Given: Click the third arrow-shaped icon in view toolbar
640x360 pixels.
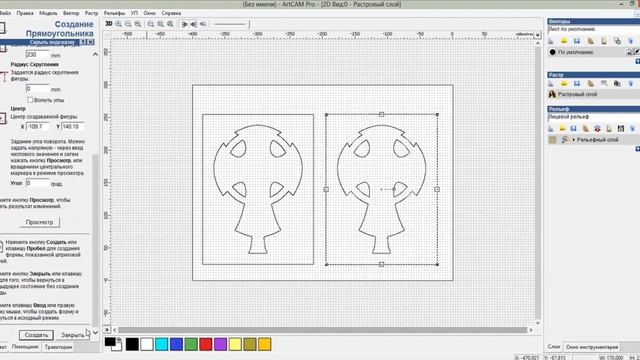Looking at the screenshot, I should (203, 24).
